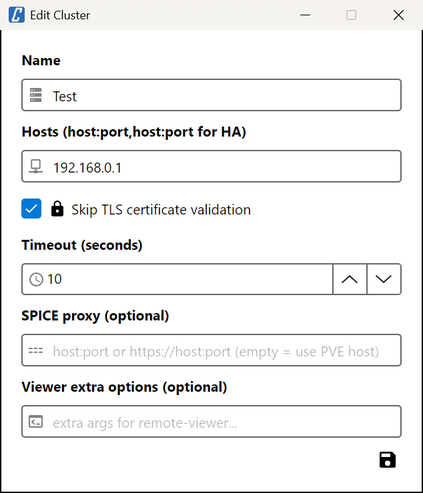Click the app logo in title bar
The height and width of the screenshot is (493, 423).
[x=16, y=15]
